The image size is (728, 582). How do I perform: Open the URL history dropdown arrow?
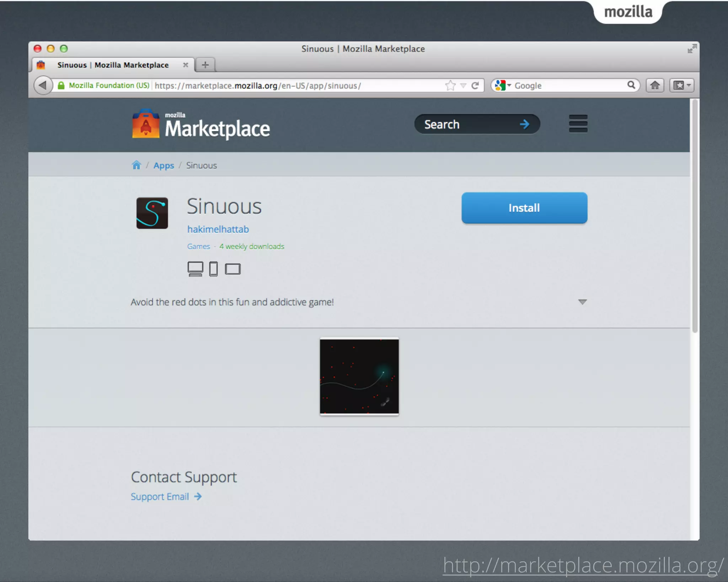(463, 86)
